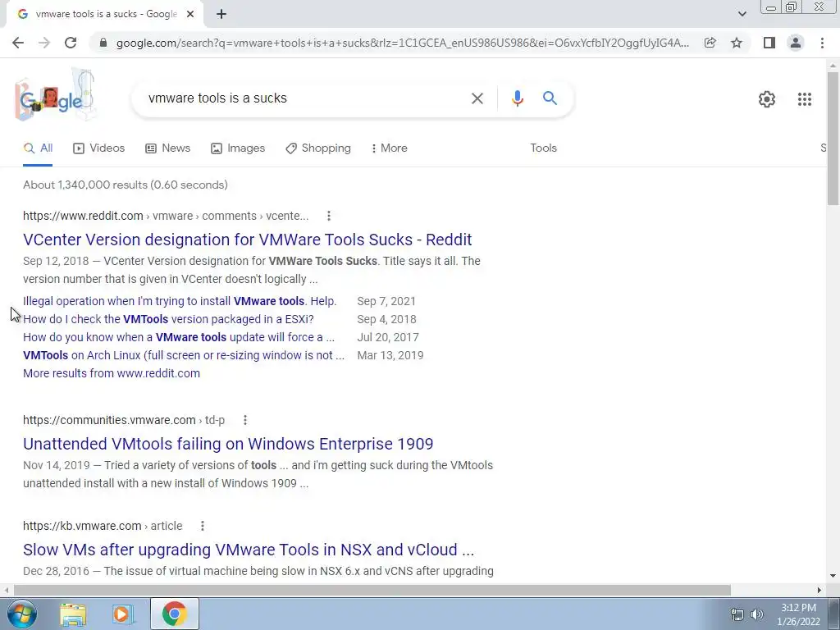840x630 pixels.
Task: Launch Windows Media Player from taskbar
Action: tap(123, 614)
